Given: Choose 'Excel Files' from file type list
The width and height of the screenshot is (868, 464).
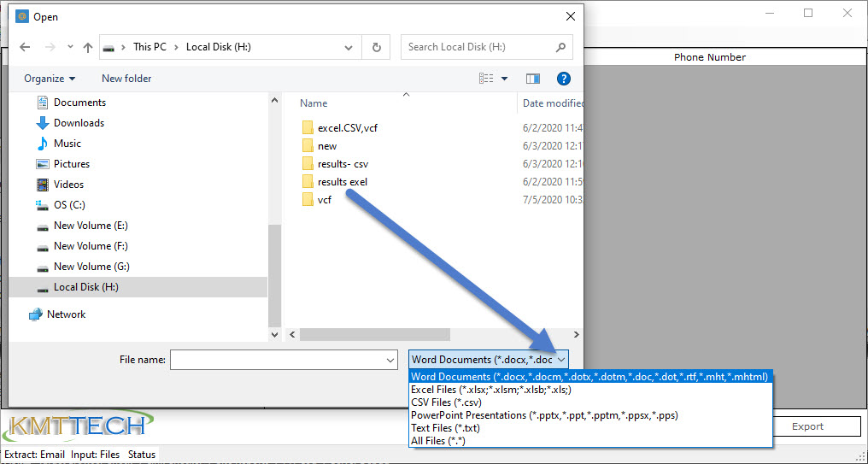Looking at the screenshot, I should pos(490,390).
